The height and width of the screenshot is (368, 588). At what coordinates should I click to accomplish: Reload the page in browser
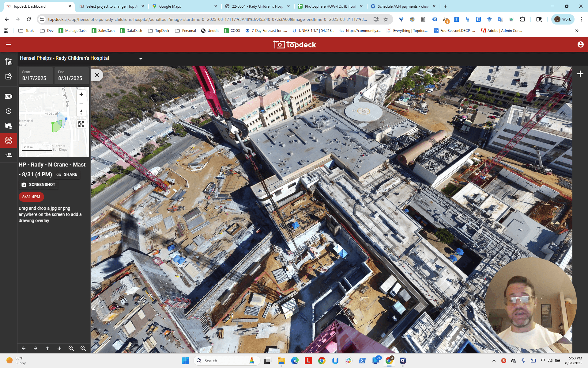pyautogui.click(x=29, y=19)
